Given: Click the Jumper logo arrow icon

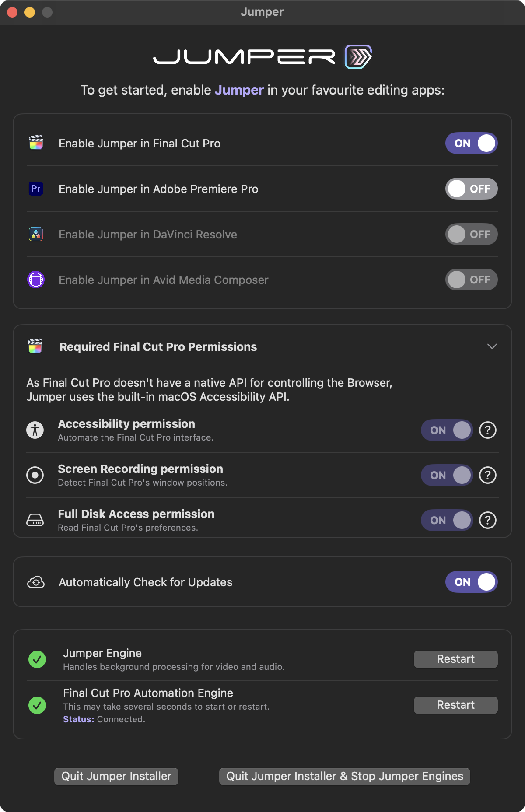Looking at the screenshot, I should 358,57.
